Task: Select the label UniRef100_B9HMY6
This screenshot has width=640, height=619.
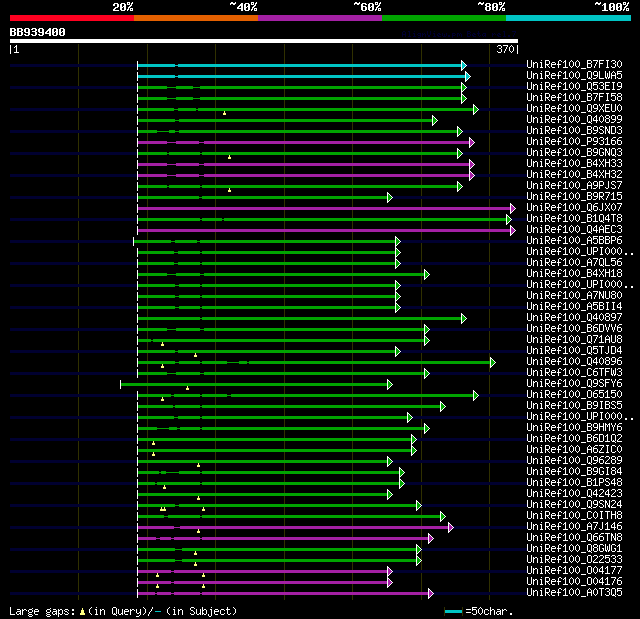Action: click(x=574, y=428)
